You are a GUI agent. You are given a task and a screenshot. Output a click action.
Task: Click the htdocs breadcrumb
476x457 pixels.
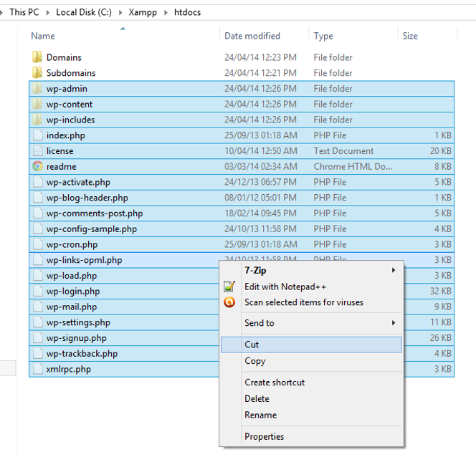(187, 12)
